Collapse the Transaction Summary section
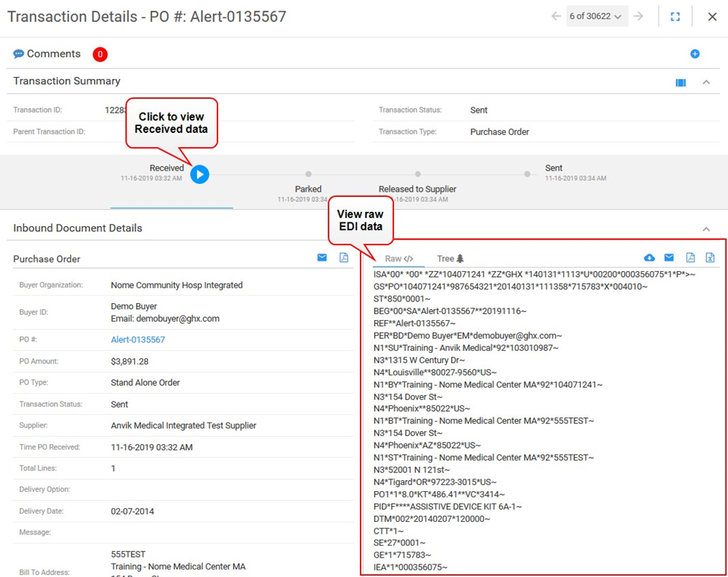 706,82
